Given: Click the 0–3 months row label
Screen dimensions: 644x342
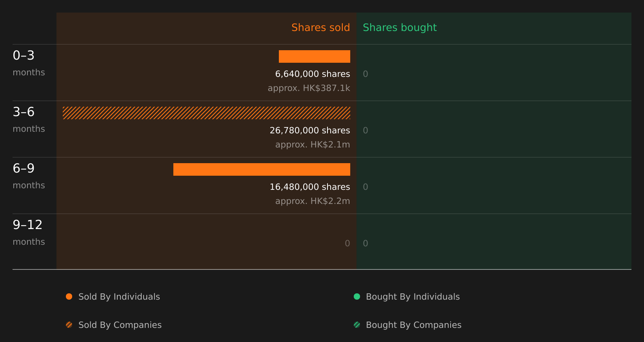Looking at the screenshot, I should [29, 63].
